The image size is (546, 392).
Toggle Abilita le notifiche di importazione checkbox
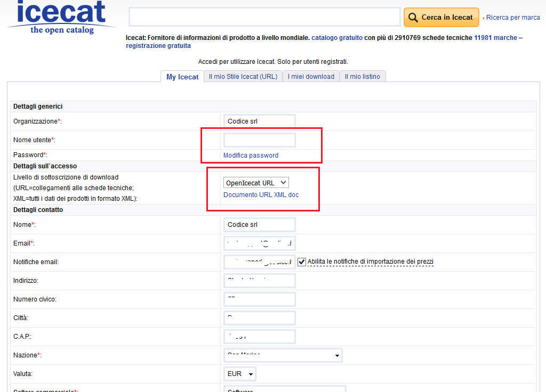click(x=302, y=262)
